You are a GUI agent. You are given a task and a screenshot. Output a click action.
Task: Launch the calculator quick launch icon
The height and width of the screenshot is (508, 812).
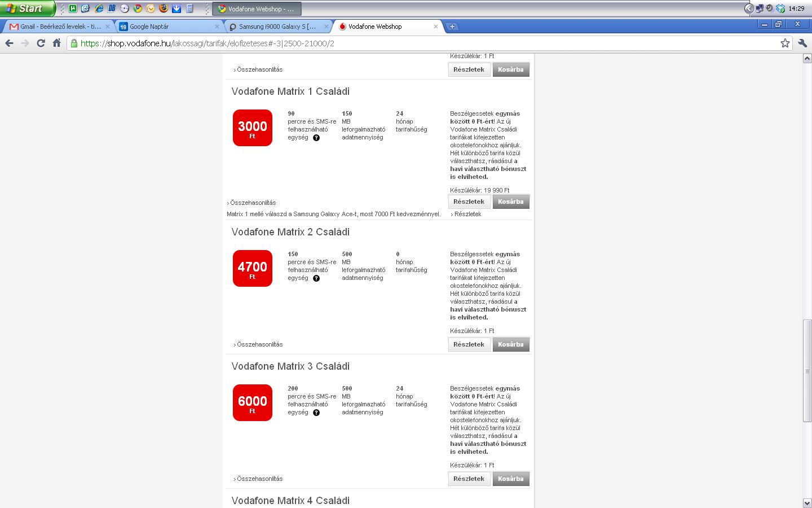(189, 8)
